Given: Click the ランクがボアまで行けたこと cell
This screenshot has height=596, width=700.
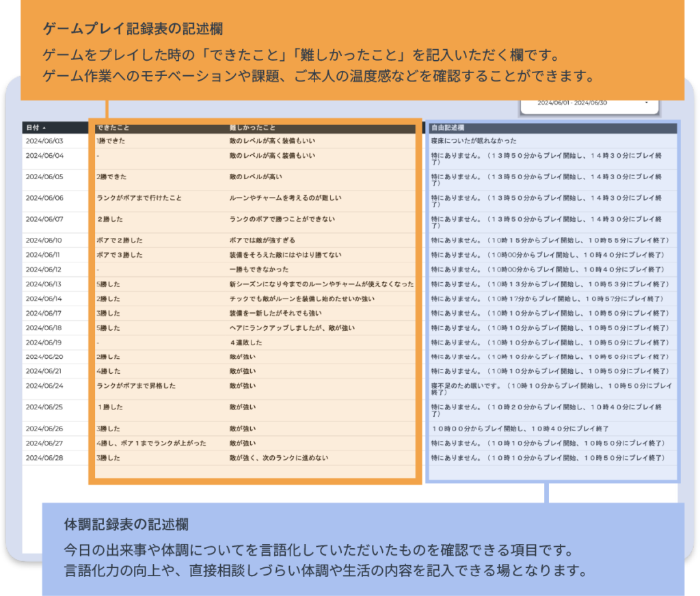Looking at the screenshot, I should [x=139, y=198].
